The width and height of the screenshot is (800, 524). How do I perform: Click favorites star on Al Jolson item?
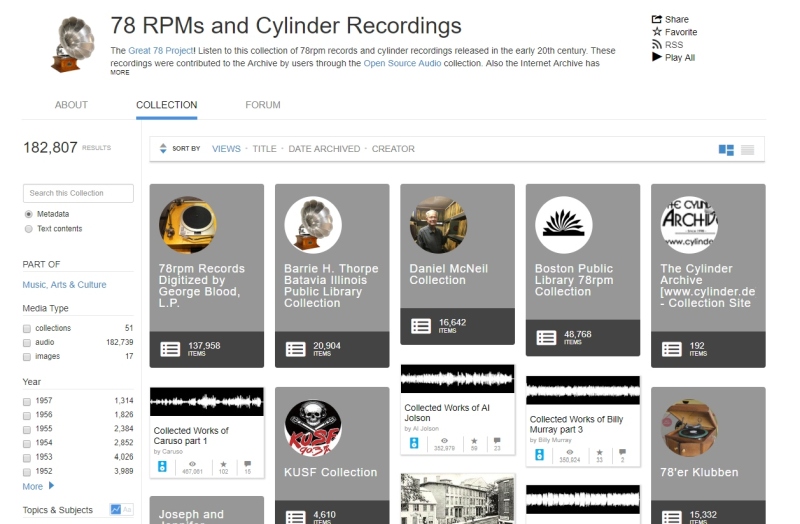click(474, 441)
